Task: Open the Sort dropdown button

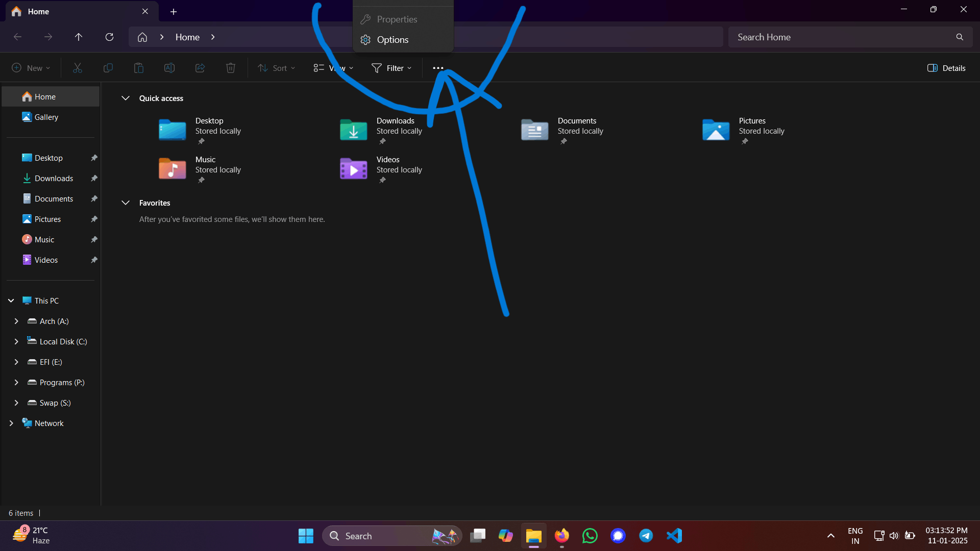Action: (x=277, y=68)
